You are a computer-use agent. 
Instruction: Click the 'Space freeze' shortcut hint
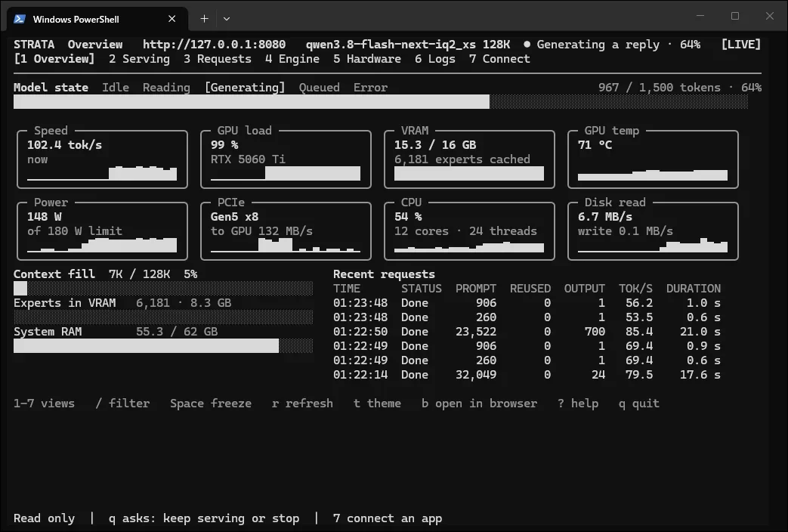click(211, 404)
